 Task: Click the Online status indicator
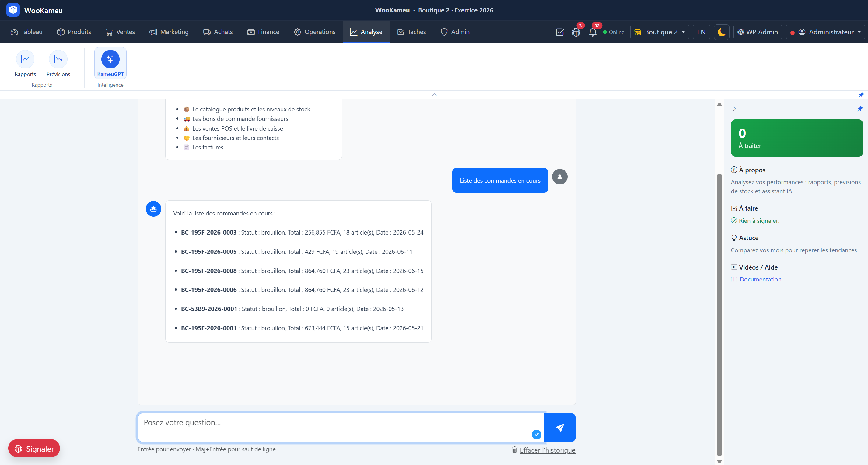tap(614, 32)
